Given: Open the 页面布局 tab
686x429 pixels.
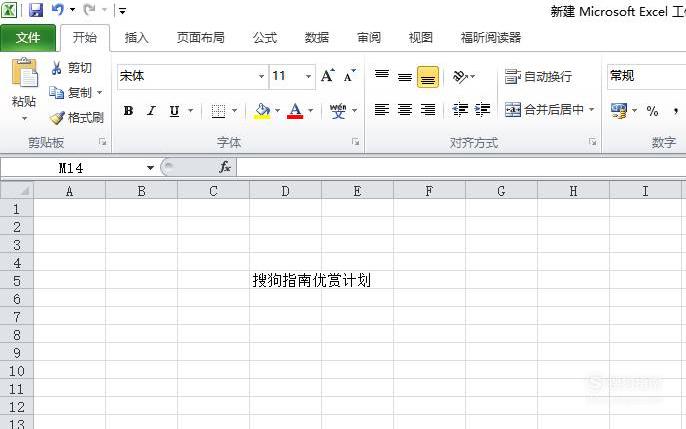Looking at the screenshot, I should pyautogui.click(x=200, y=38).
